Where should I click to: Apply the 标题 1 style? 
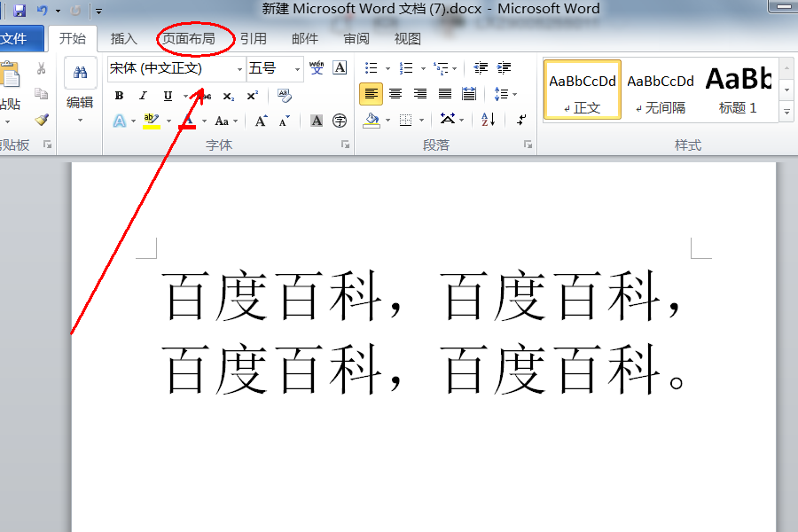[x=738, y=90]
